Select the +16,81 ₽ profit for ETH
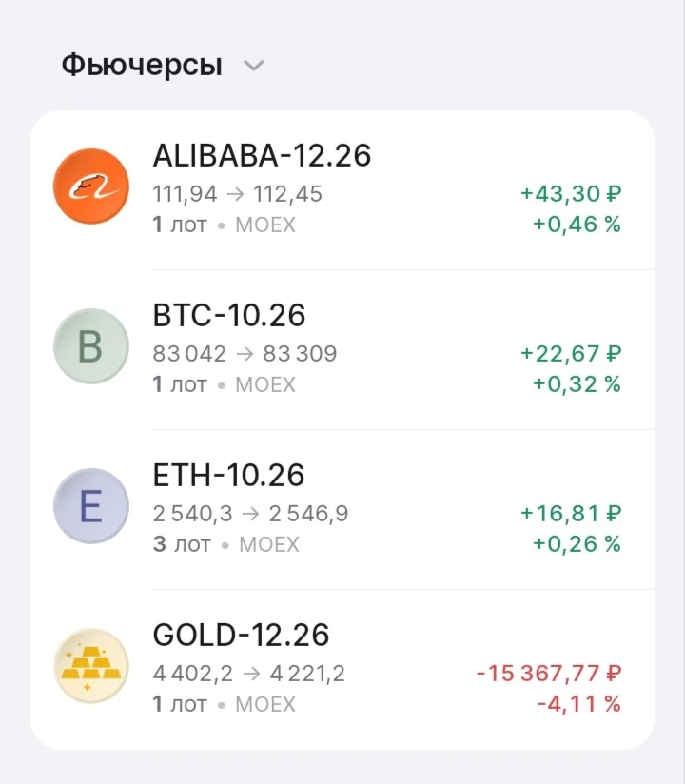This screenshot has width=685, height=784. coord(571,514)
